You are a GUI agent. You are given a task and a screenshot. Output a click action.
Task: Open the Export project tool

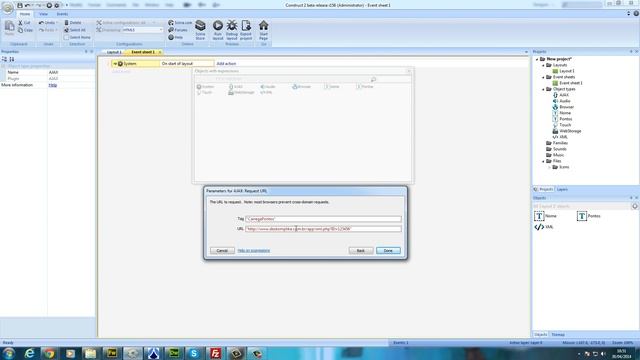coord(246,29)
